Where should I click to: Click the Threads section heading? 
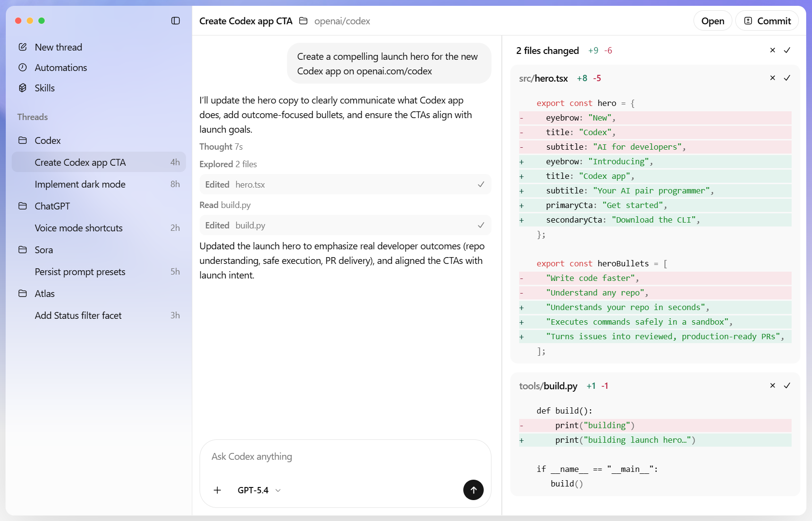coord(33,117)
